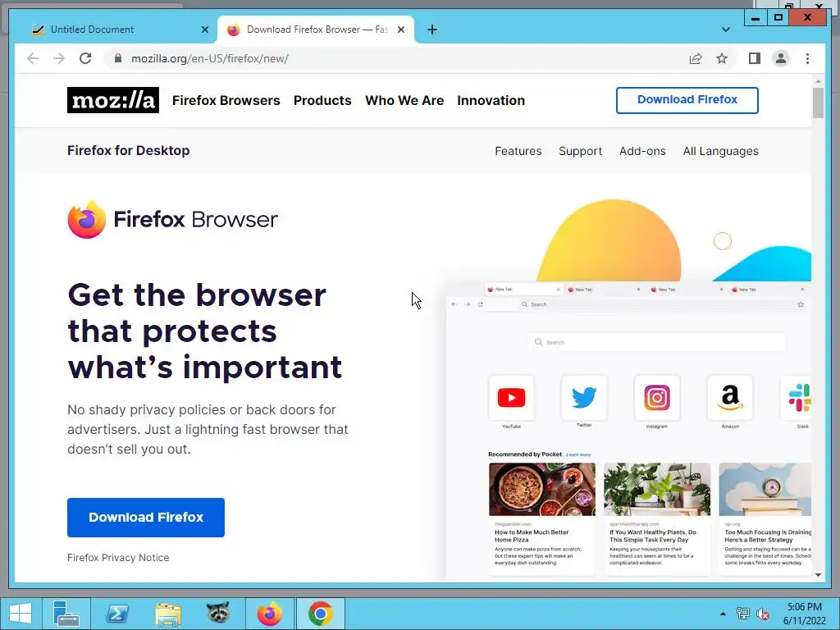Go back to the previous page
840x630 pixels.
pyautogui.click(x=33, y=58)
